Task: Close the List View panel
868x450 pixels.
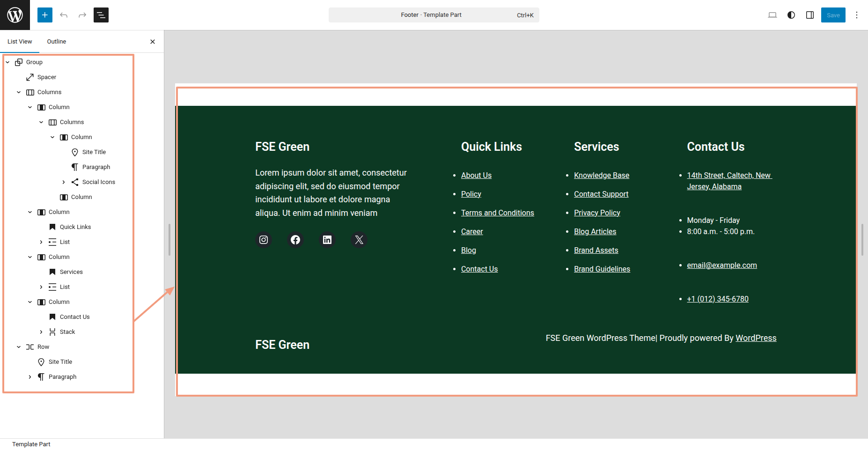Action: [153, 42]
